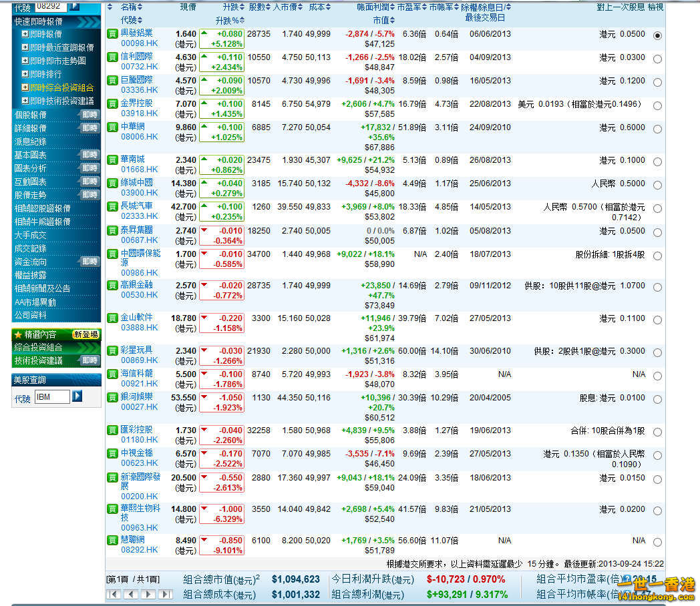Sort the table by 代號 column

click(x=132, y=20)
